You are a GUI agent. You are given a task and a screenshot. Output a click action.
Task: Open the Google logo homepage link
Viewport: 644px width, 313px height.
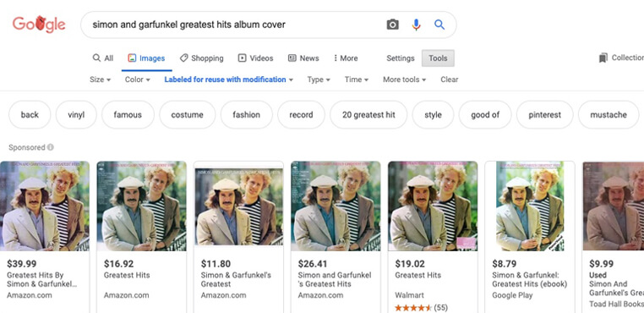[39, 25]
